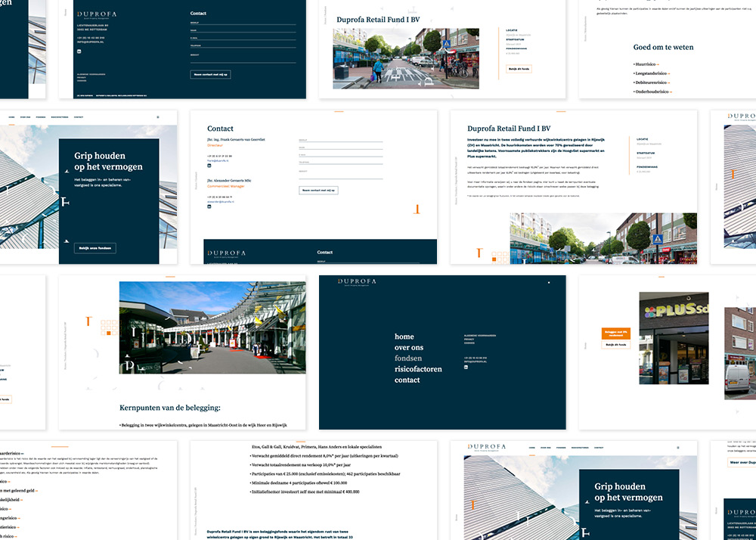Open the Leegstandsrisico link
The image size is (756, 540).
point(652,73)
